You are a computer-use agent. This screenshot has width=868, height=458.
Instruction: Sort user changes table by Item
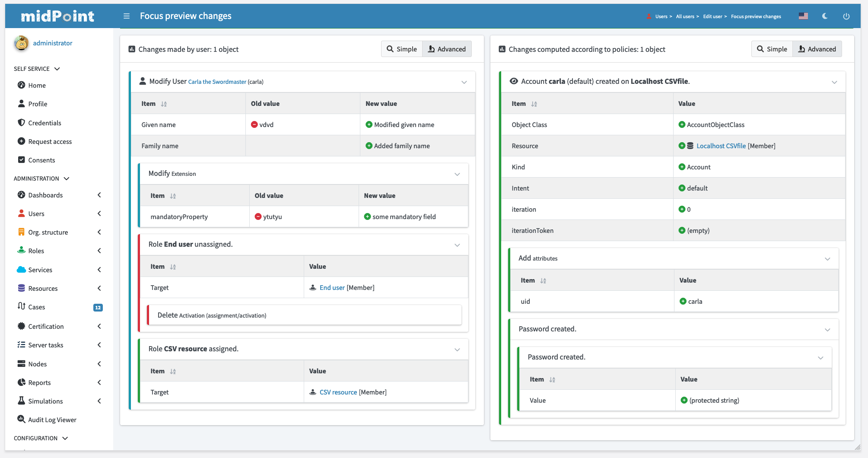pos(164,104)
